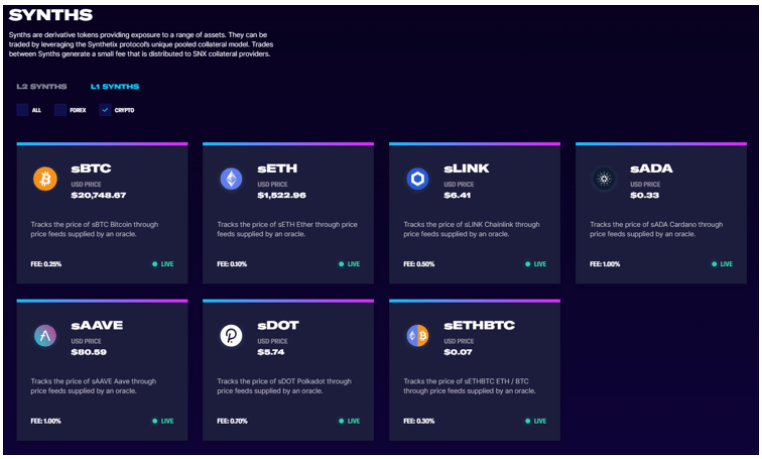762x459 pixels.
Task: Click the sLINK price $6.41
Action: (x=457, y=195)
